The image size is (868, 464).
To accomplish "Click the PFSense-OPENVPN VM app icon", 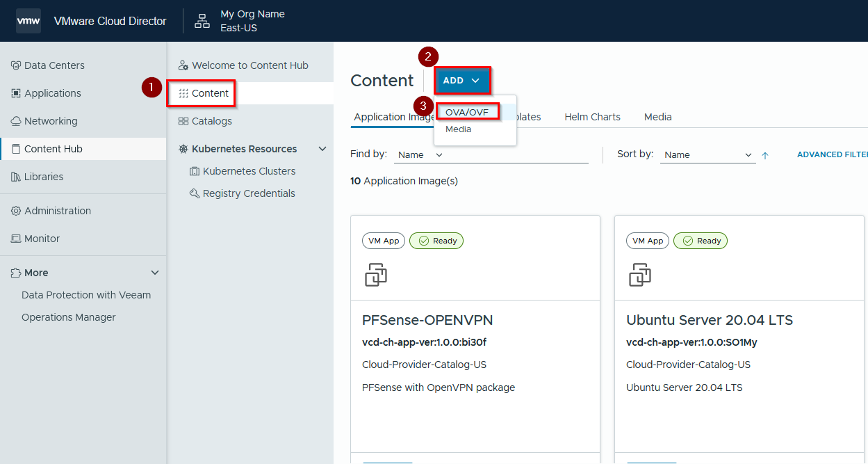I will 376,275.
